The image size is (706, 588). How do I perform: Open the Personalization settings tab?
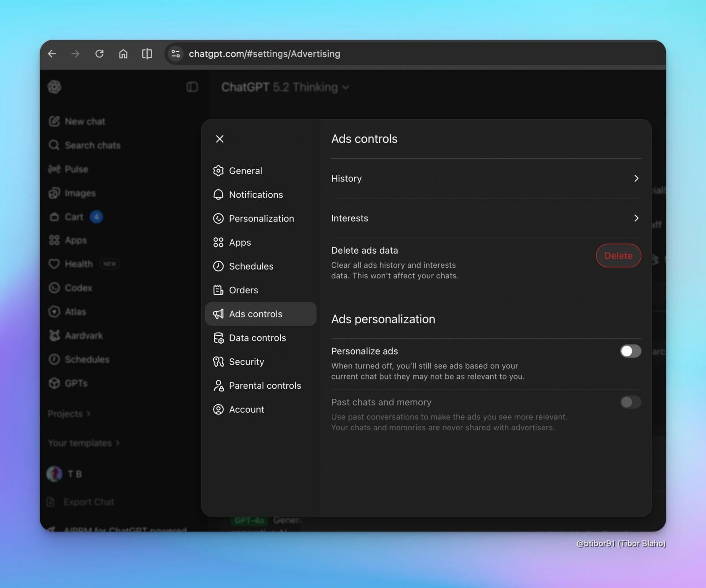[x=261, y=219]
